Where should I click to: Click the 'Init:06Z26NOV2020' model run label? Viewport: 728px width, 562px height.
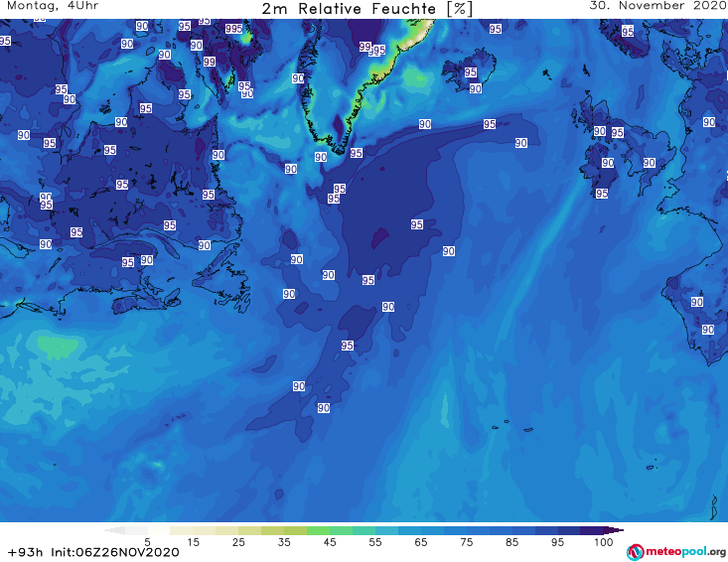115,552
